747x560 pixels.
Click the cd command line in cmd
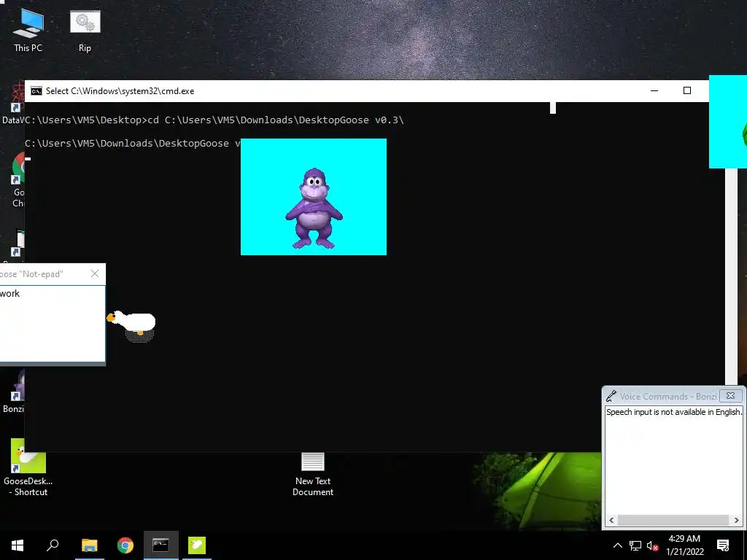click(x=214, y=120)
